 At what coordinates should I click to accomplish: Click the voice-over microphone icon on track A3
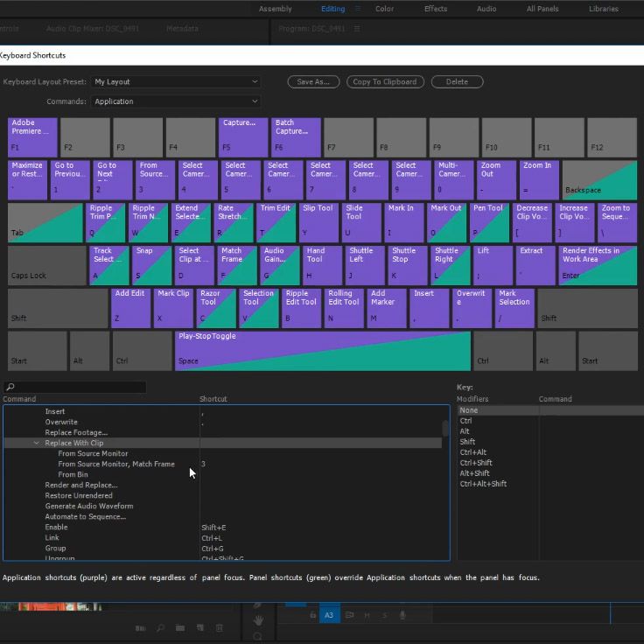click(402, 615)
